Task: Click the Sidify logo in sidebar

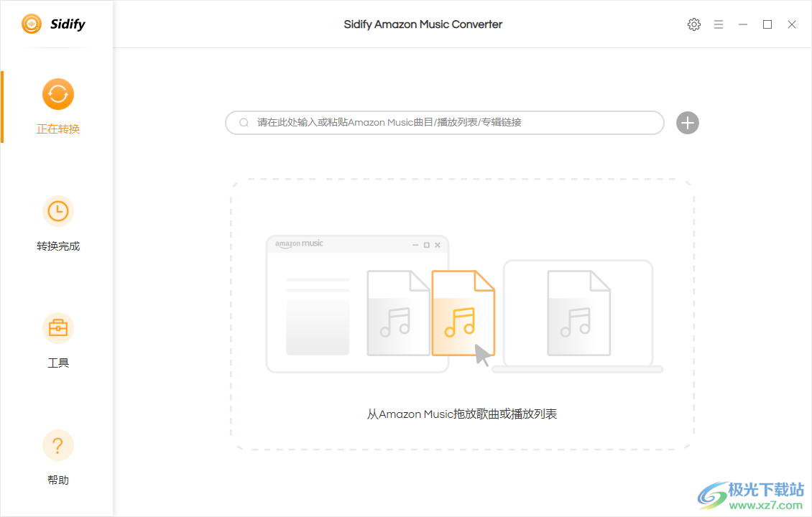Action: [x=53, y=24]
